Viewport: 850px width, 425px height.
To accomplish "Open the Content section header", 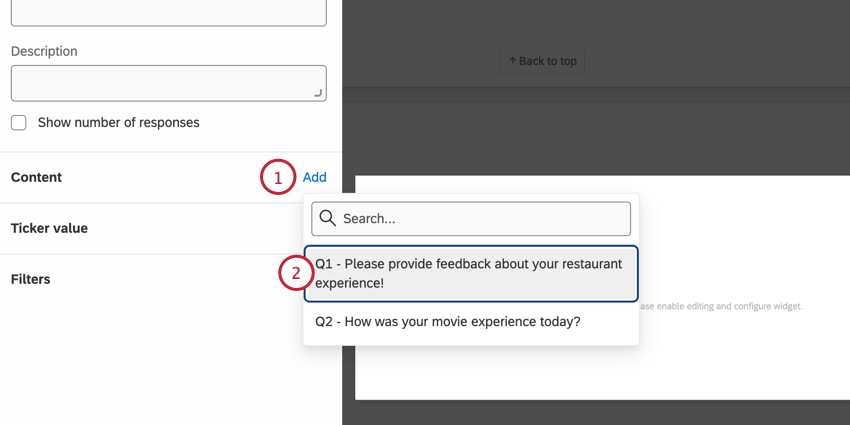I will click(36, 177).
